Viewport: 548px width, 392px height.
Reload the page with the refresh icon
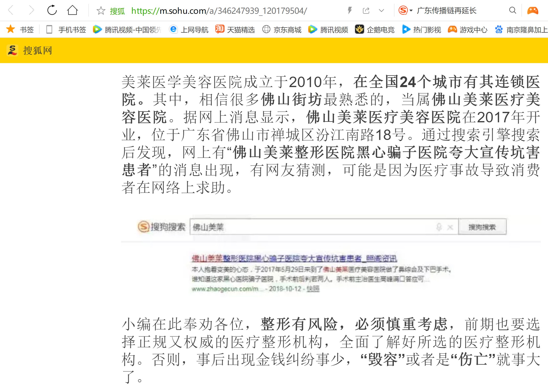click(x=52, y=10)
